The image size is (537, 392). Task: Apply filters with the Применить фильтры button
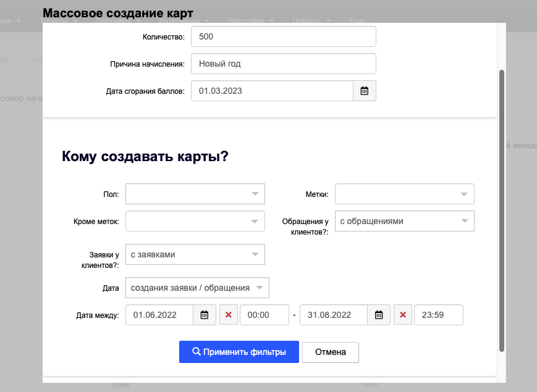[239, 352]
